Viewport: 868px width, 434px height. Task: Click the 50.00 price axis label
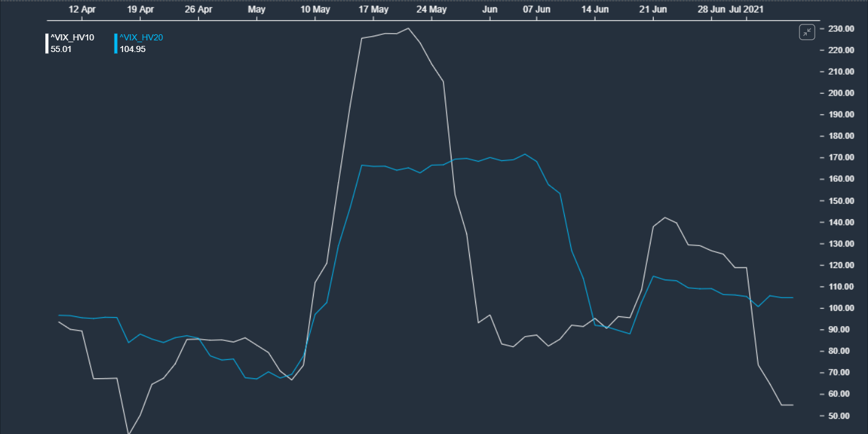[839, 416]
